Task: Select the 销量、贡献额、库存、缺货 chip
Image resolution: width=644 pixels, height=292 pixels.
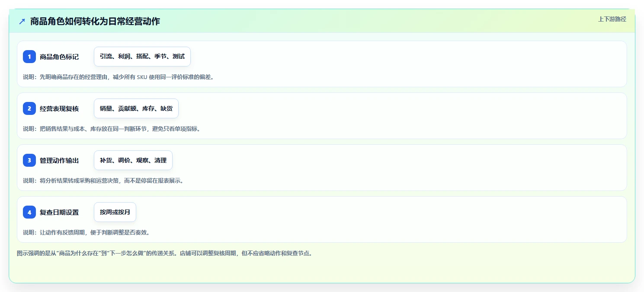Action: point(136,108)
